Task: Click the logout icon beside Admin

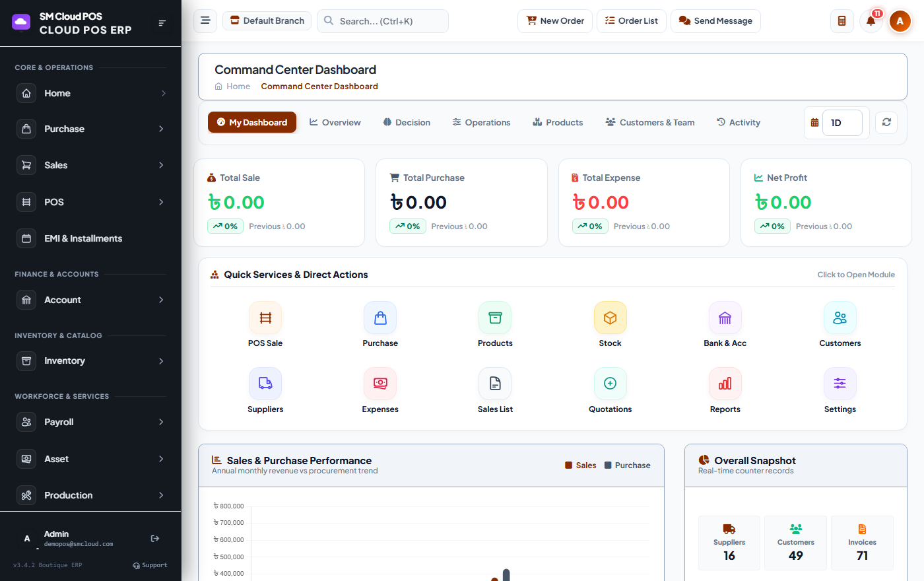Action: (155, 539)
